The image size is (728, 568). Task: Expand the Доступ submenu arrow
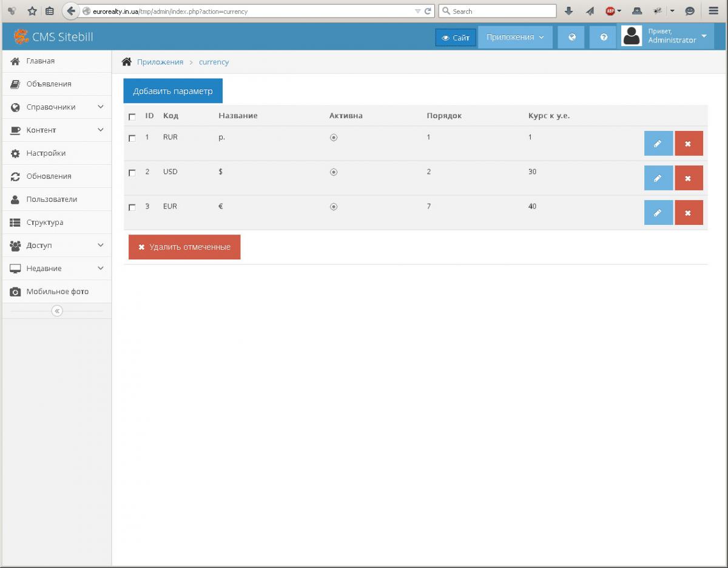point(101,245)
